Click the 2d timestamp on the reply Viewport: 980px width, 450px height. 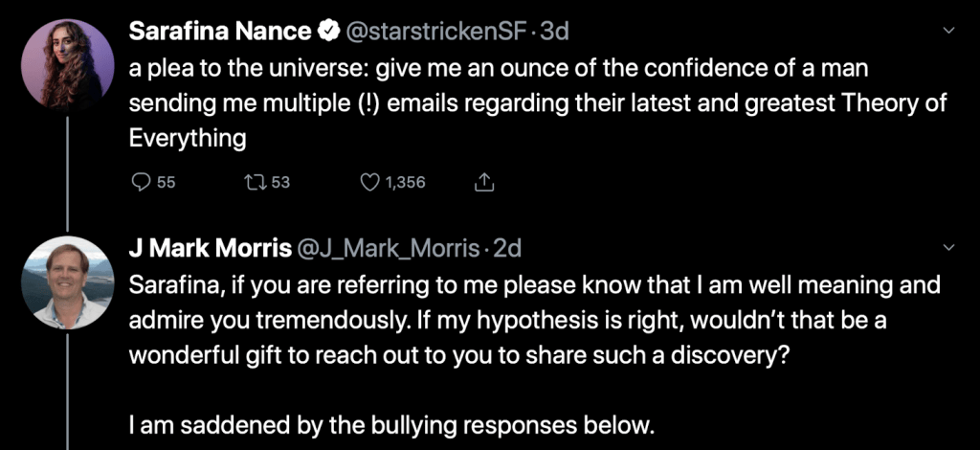[507, 249]
